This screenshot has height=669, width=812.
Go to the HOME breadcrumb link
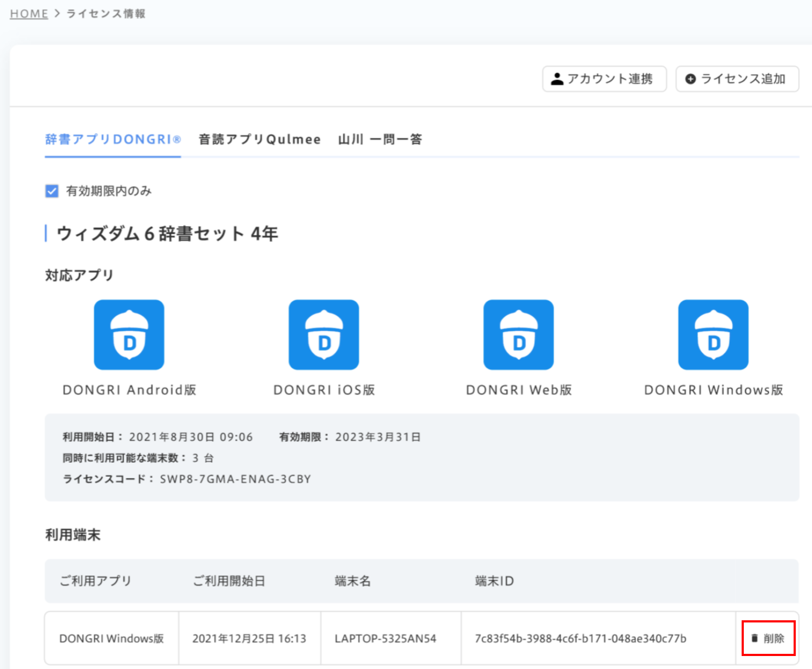click(x=29, y=14)
